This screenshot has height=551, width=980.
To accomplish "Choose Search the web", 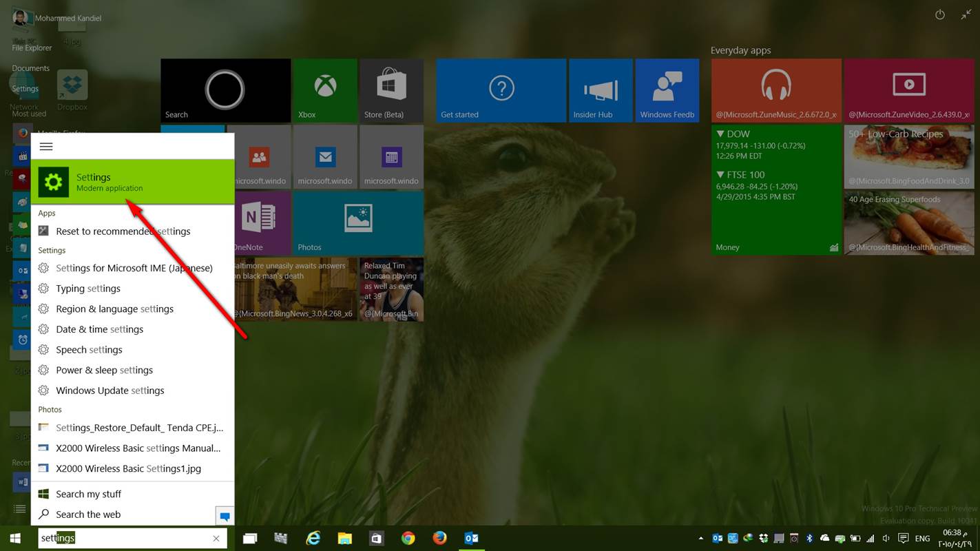I will tap(124, 514).
